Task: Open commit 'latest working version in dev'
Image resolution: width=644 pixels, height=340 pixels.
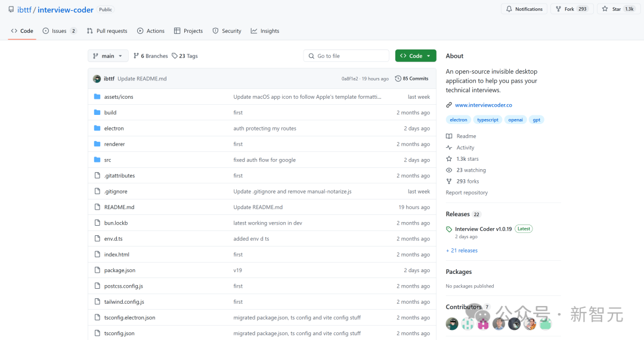Action: click(268, 223)
